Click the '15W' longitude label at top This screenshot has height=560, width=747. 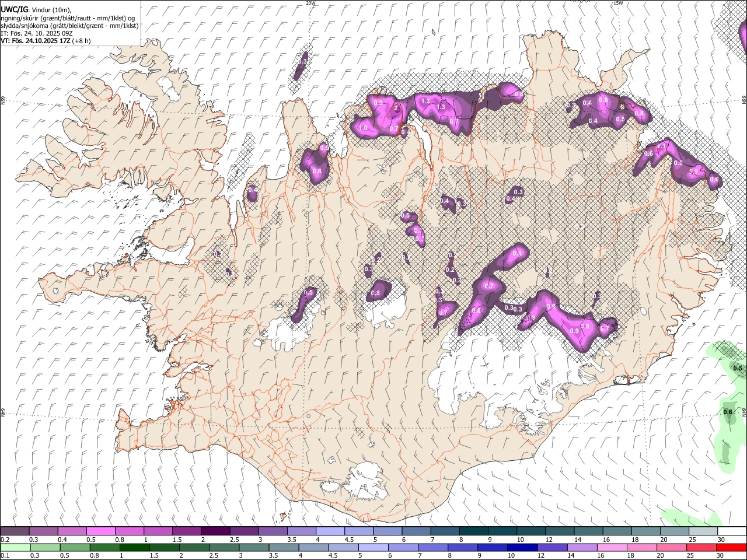(618, 3)
